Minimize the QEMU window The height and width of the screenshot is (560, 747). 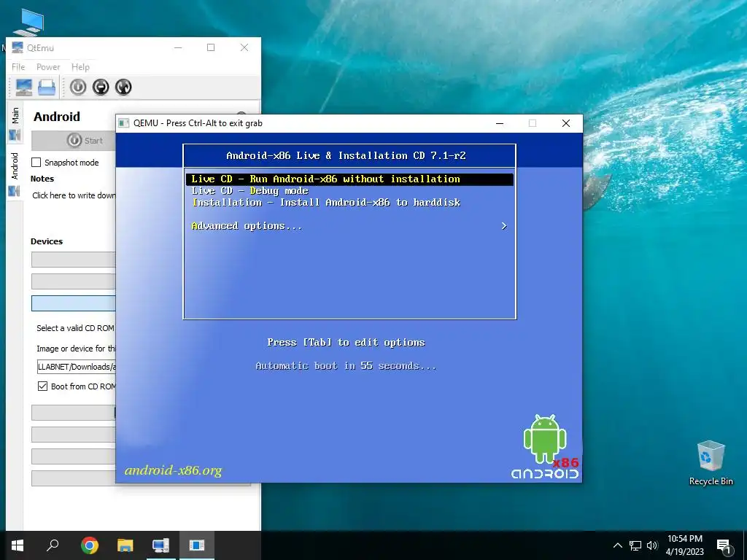[500, 123]
